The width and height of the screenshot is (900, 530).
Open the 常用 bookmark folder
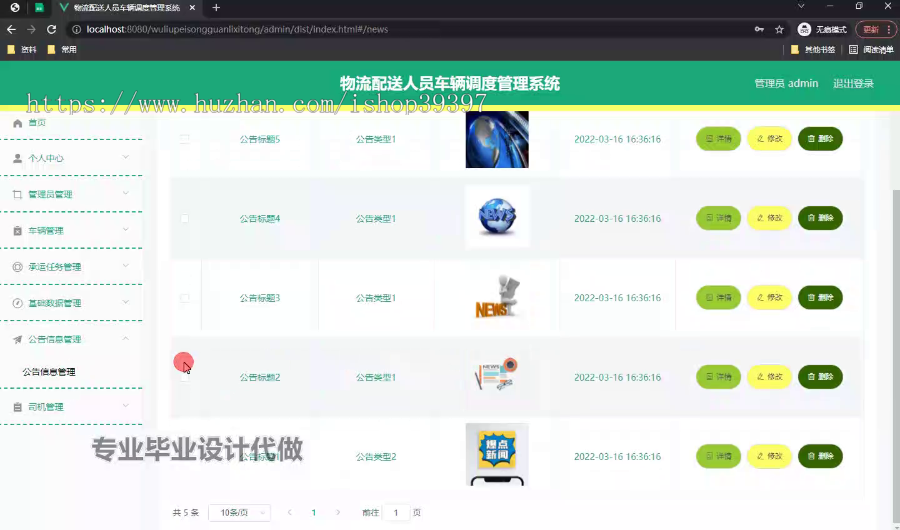pos(62,49)
